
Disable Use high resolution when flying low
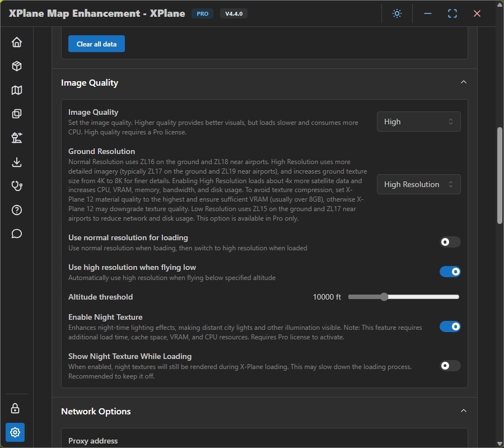click(450, 272)
